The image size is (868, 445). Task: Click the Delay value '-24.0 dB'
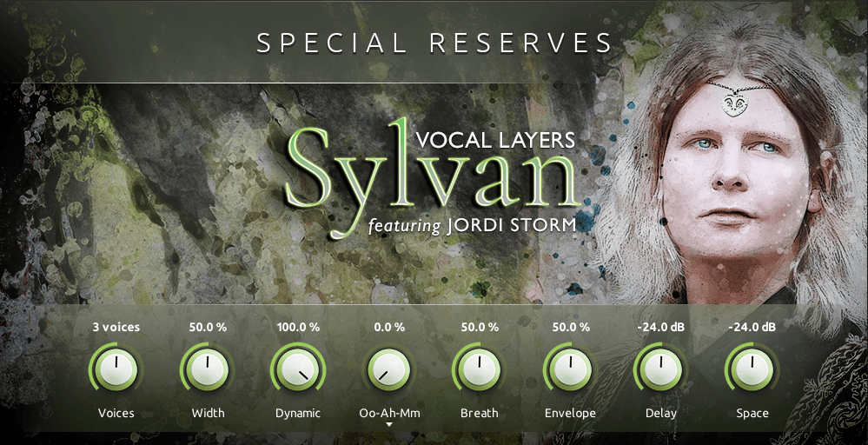point(661,327)
